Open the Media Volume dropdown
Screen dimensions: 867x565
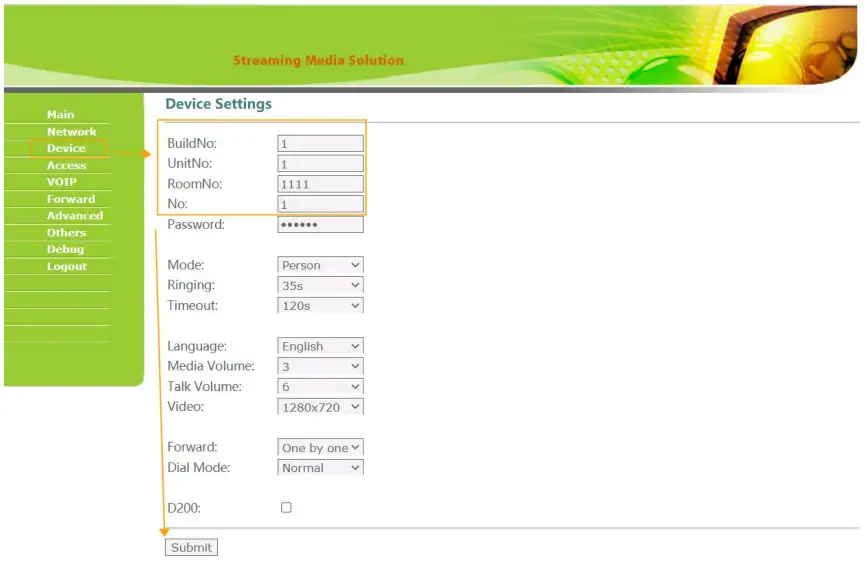(320, 367)
